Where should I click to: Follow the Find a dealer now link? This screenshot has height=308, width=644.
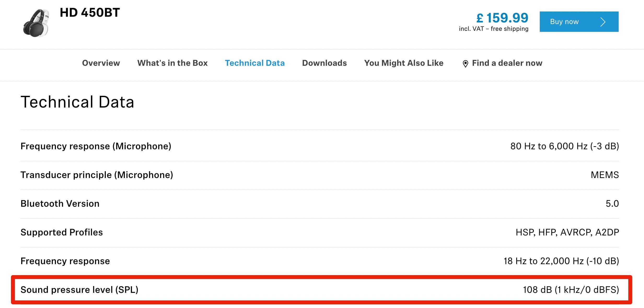(507, 63)
